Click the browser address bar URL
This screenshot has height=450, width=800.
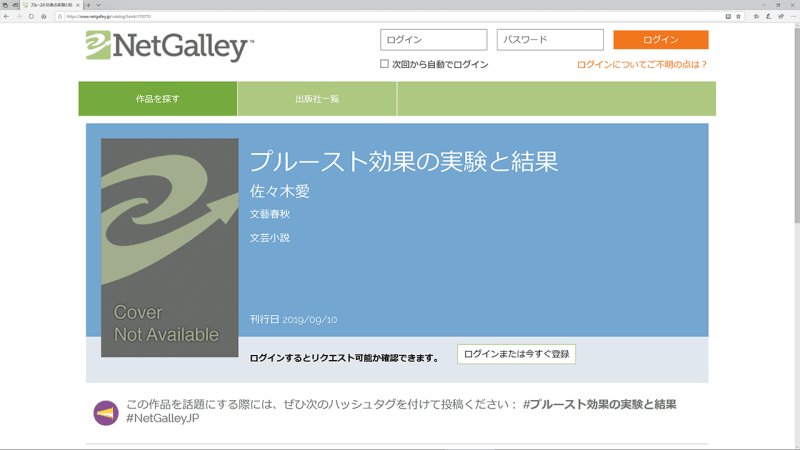click(108, 16)
